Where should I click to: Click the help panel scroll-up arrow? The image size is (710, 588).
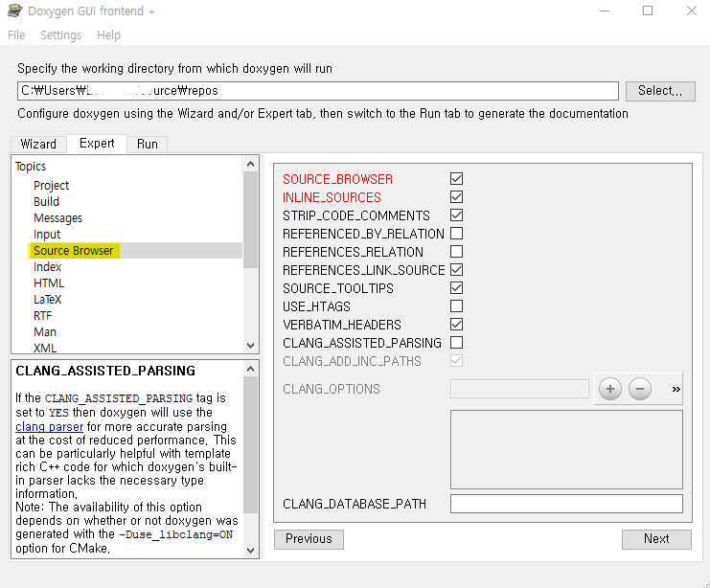click(x=250, y=369)
